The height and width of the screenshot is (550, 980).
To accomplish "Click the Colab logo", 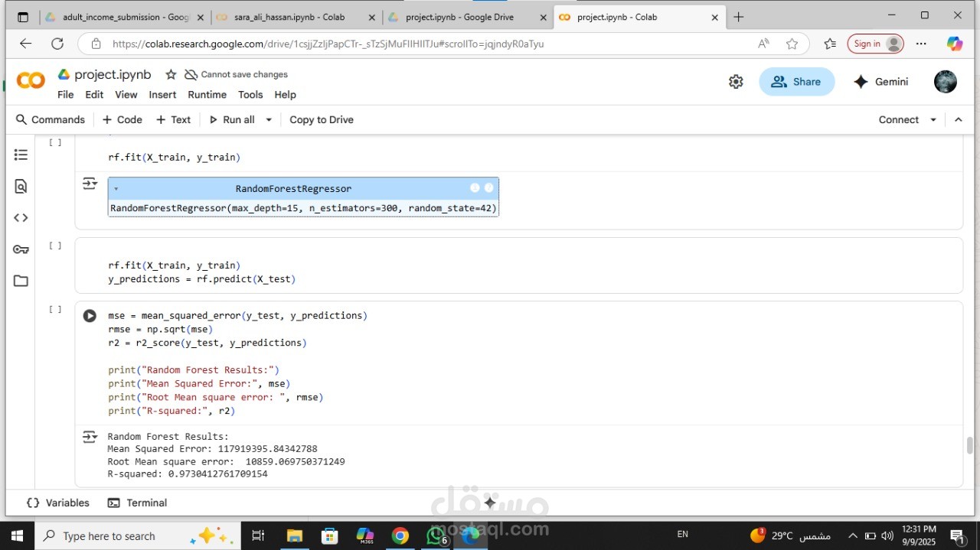I will 31,80.
